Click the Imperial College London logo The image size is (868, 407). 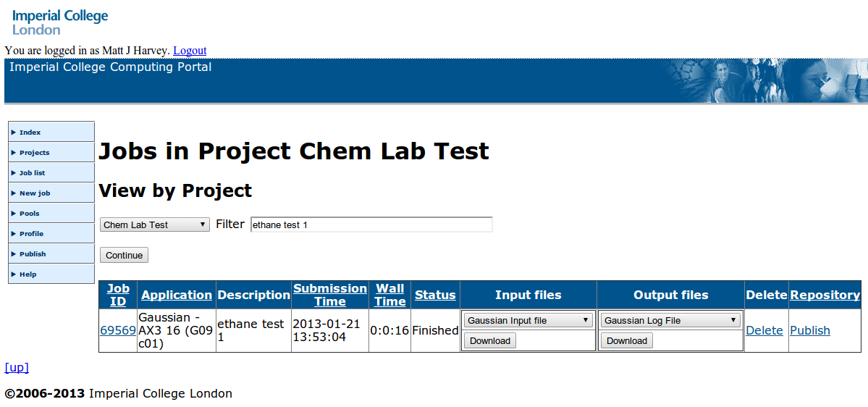(x=60, y=22)
